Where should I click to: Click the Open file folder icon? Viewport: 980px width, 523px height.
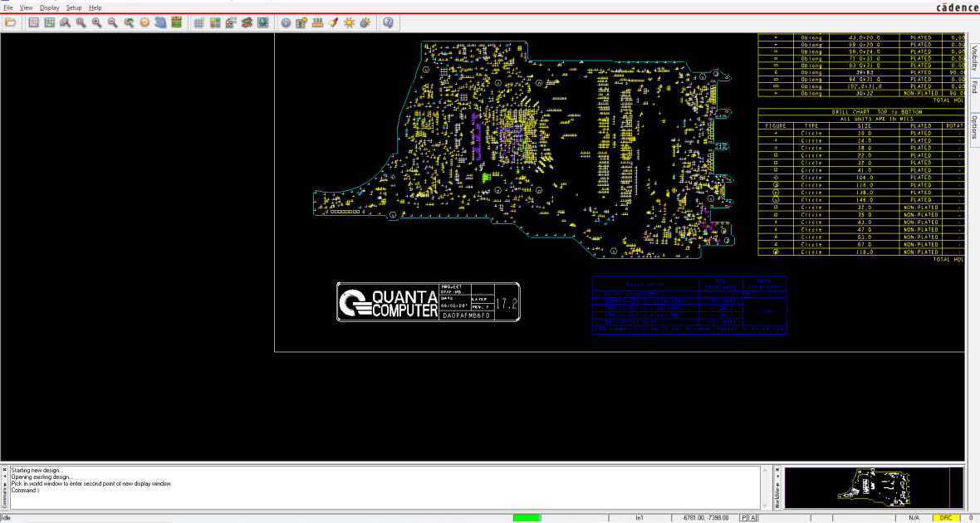(x=11, y=22)
